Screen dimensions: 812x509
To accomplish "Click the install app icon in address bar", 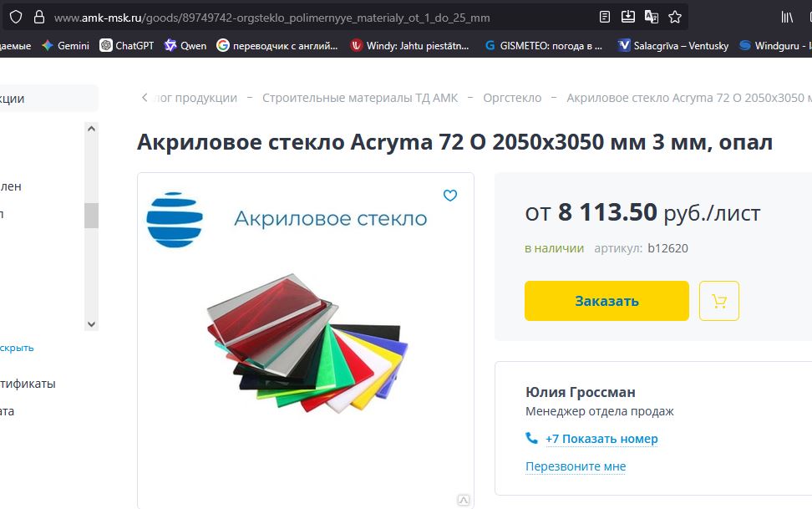I will tap(627, 17).
